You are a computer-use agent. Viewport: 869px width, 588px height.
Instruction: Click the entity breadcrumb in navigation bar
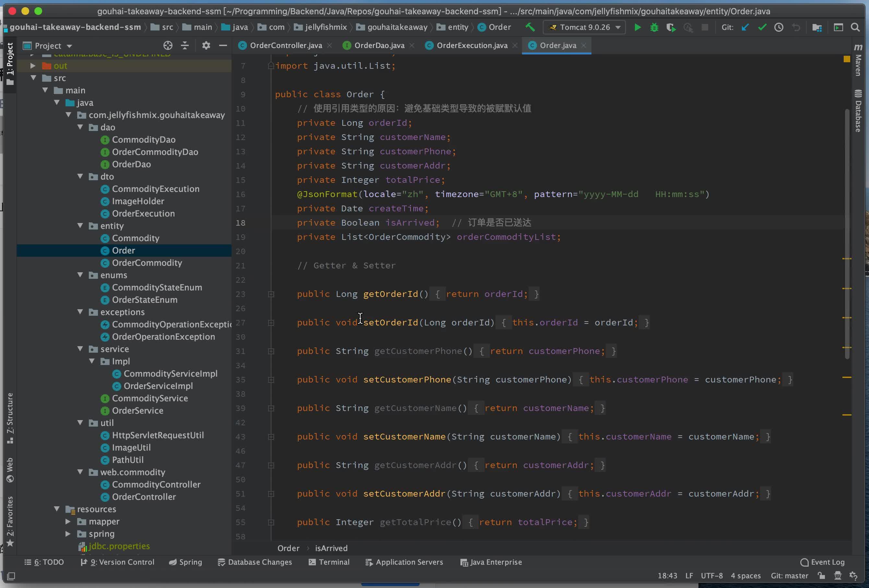[x=453, y=27]
